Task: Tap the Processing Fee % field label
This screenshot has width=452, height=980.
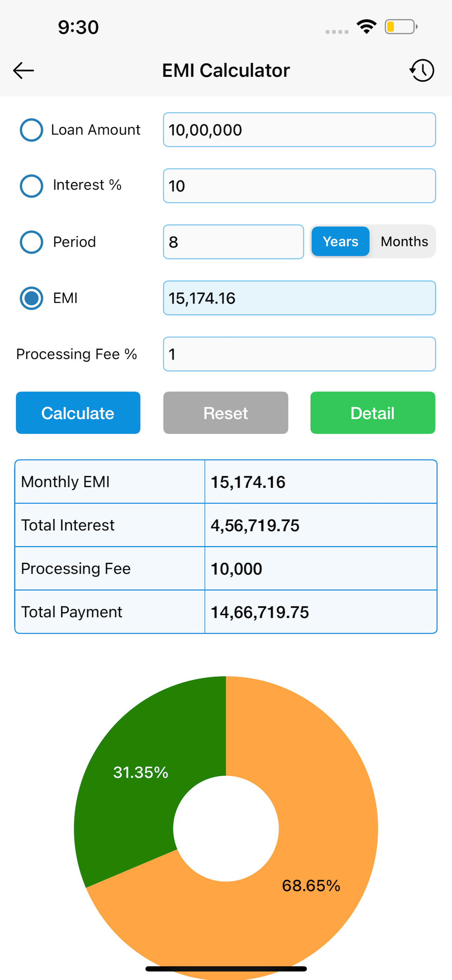Action: (x=76, y=354)
